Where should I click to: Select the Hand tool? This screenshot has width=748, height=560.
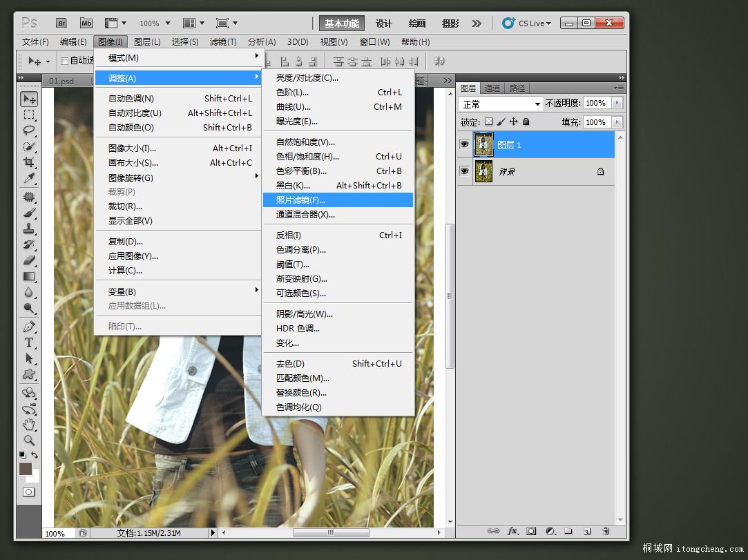tap(29, 424)
